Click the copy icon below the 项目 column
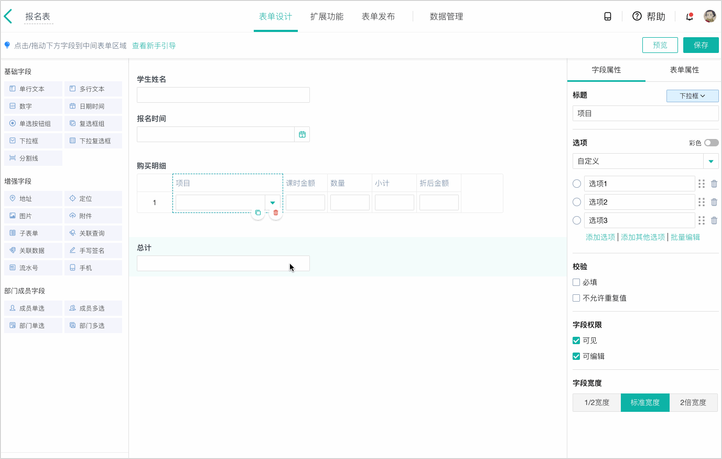722x459 pixels. pos(258,213)
